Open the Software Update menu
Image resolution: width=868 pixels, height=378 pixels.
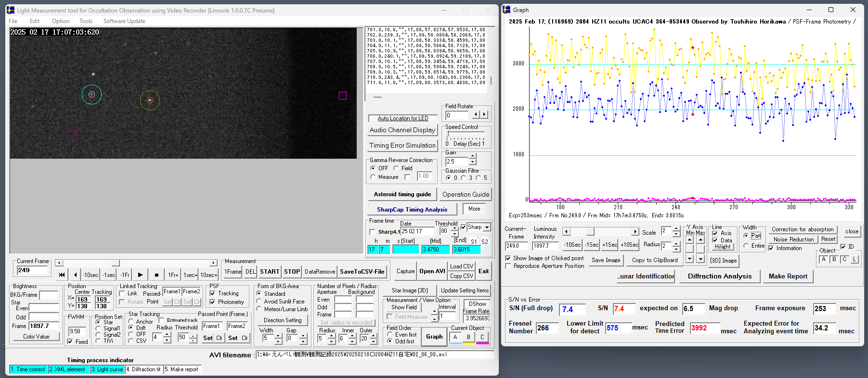tap(124, 21)
